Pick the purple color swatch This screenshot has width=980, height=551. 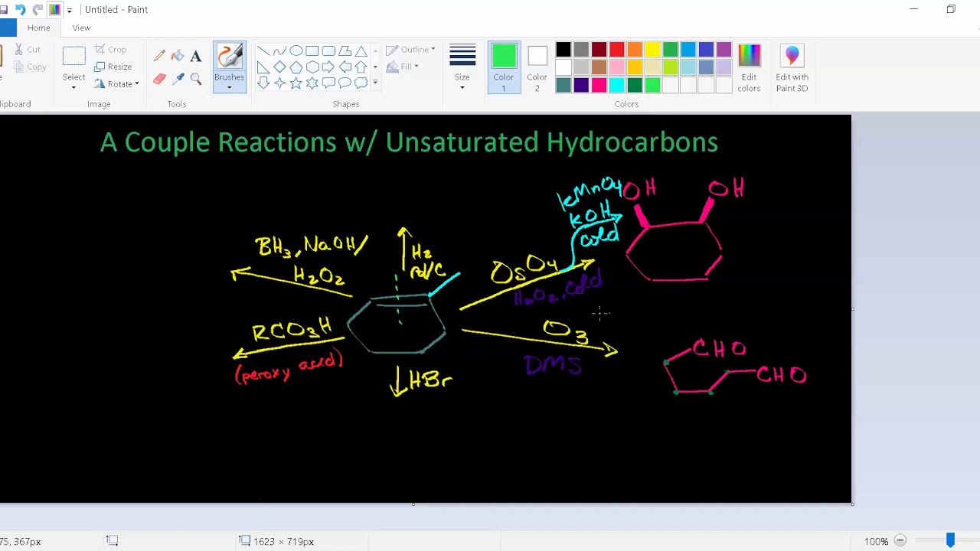[724, 51]
